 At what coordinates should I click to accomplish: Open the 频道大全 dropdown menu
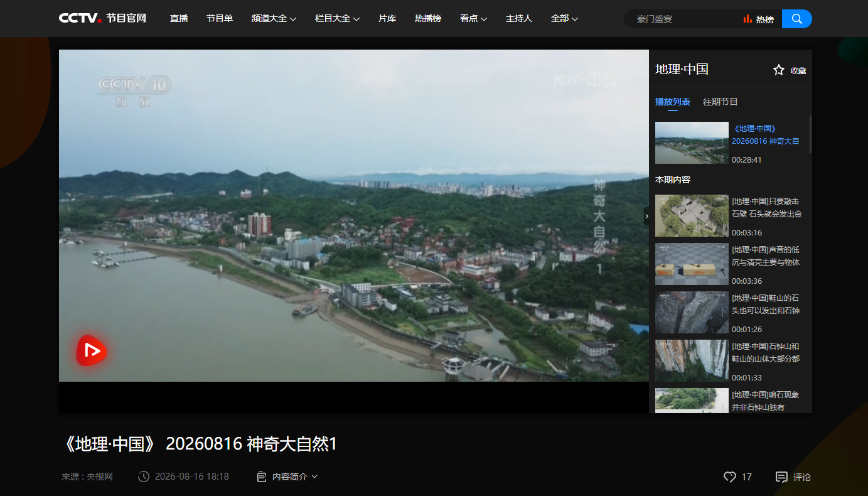coord(274,18)
